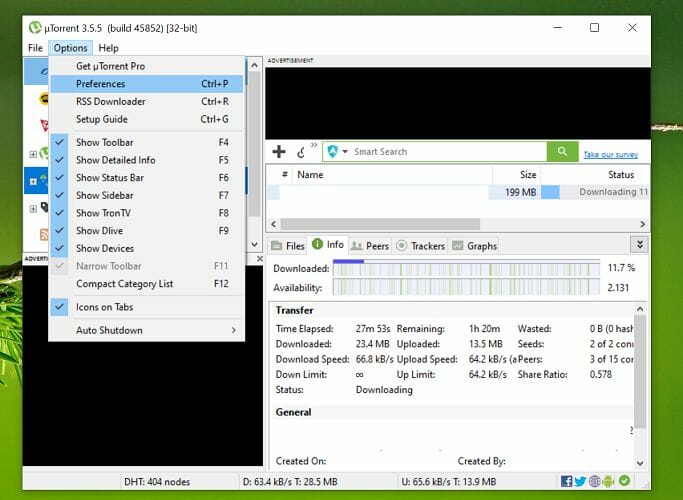
Task: Sort torrents by Name column header
Action: (392, 175)
